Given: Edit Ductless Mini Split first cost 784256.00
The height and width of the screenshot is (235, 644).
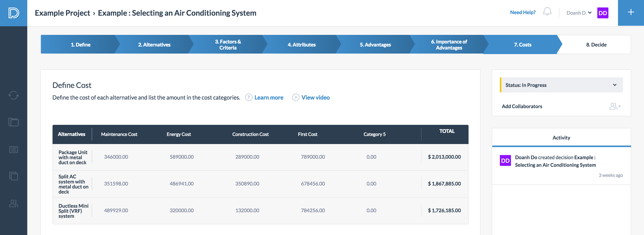Looking at the screenshot, I should [x=313, y=210].
